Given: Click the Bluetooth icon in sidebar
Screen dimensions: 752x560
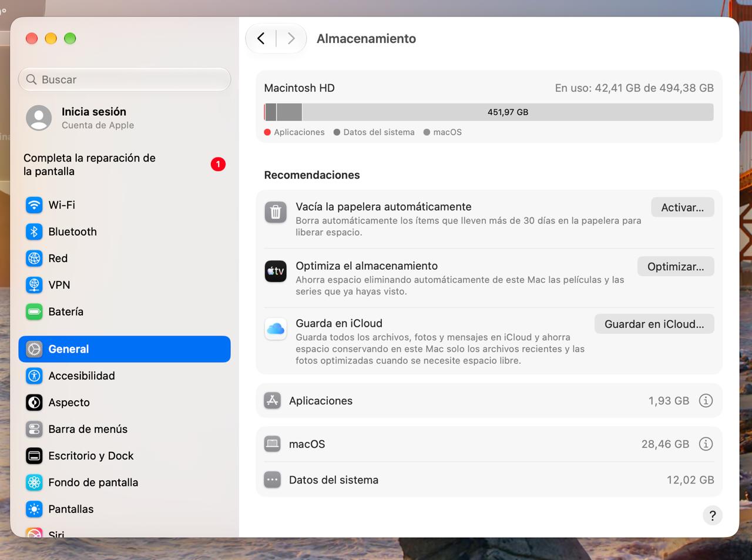Looking at the screenshot, I should (x=34, y=232).
